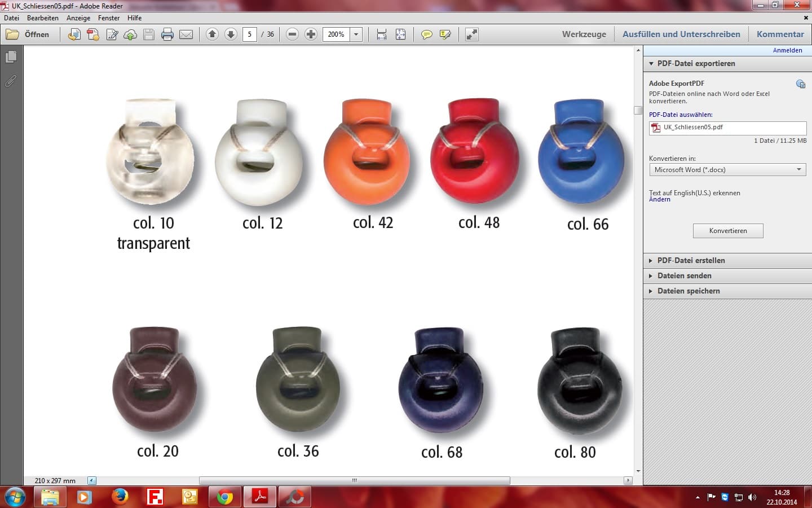Click the Anmelden sign-in link
Screen dimensions: 812x508
click(787, 50)
